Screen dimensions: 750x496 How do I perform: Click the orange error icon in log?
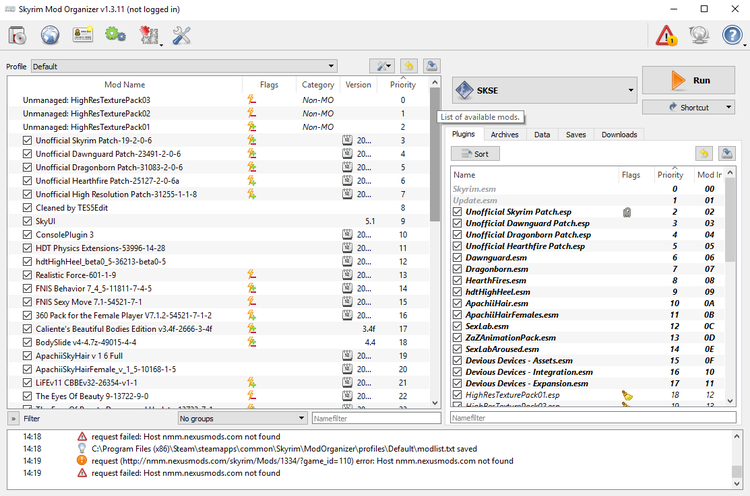pyautogui.click(x=82, y=461)
